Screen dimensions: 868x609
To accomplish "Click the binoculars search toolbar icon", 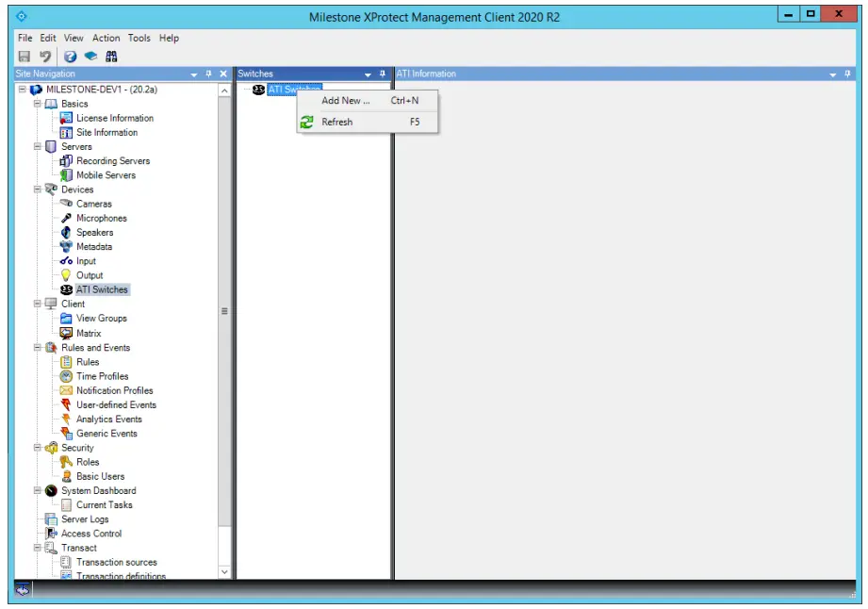I will click(x=111, y=57).
